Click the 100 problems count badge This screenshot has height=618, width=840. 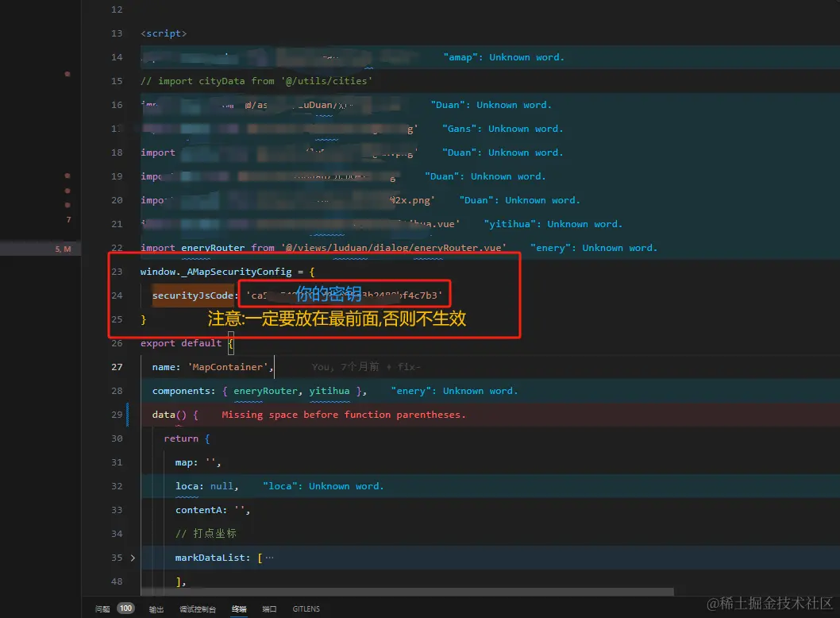(x=126, y=608)
